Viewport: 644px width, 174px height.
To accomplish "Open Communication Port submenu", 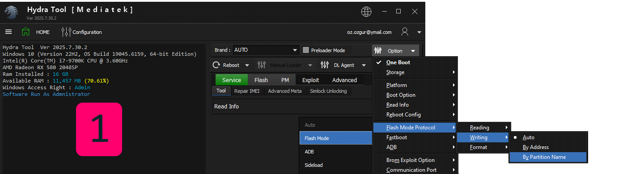I will [x=415, y=170].
